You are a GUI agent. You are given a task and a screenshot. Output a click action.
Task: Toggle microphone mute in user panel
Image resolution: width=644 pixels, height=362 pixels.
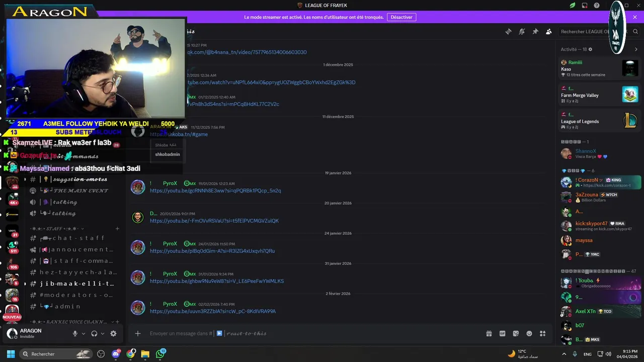coord(75,333)
